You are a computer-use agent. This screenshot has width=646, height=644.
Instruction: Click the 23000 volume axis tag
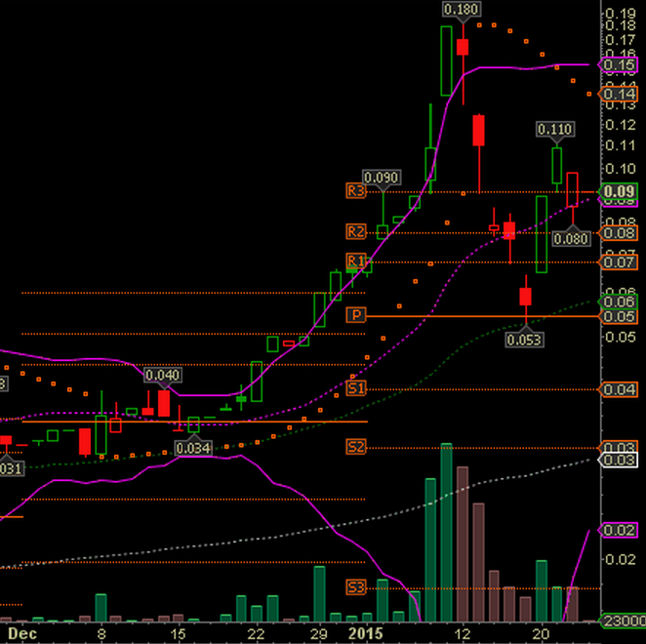click(623, 621)
